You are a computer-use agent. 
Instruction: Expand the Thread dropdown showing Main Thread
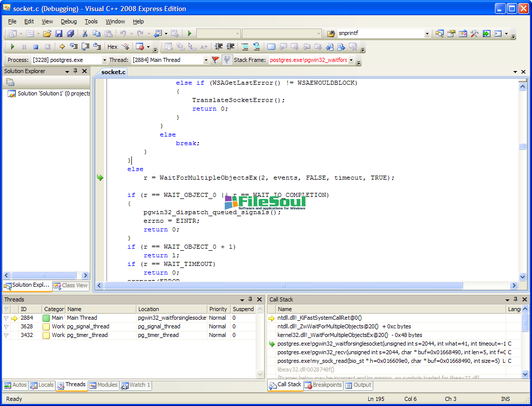206,60
